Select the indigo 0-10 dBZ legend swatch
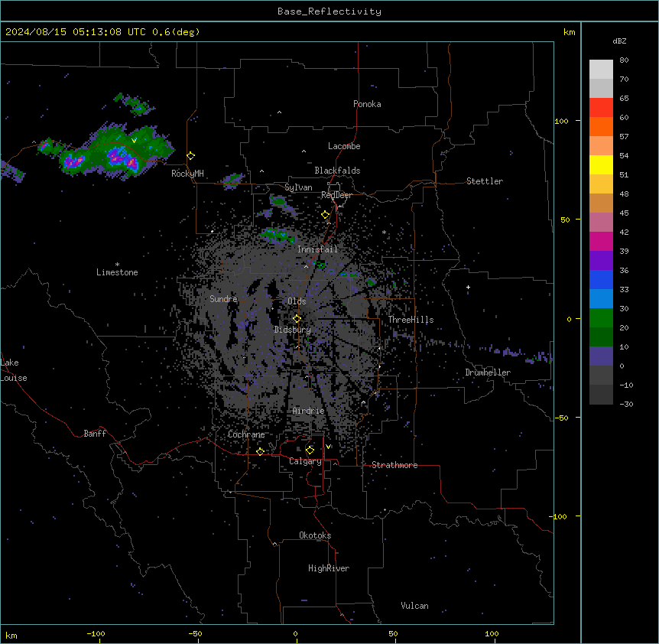The height and width of the screenshot is (644, 659). [601, 356]
